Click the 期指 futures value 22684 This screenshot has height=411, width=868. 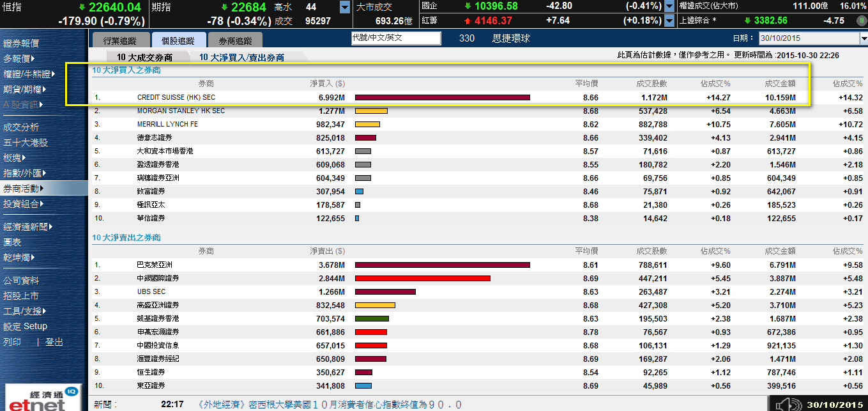coord(248,7)
